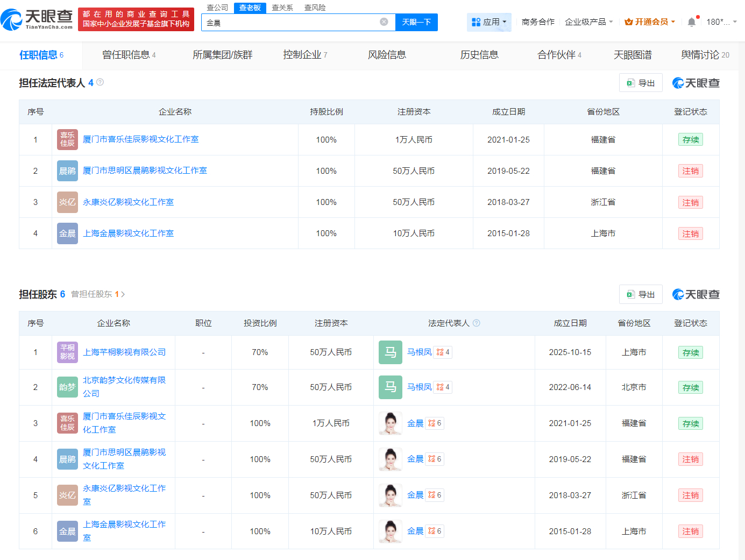Image resolution: width=745 pixels, height=560 pixels.
Task: Expand the 开通会员 membership dropdown
Action: coord(650,22)
